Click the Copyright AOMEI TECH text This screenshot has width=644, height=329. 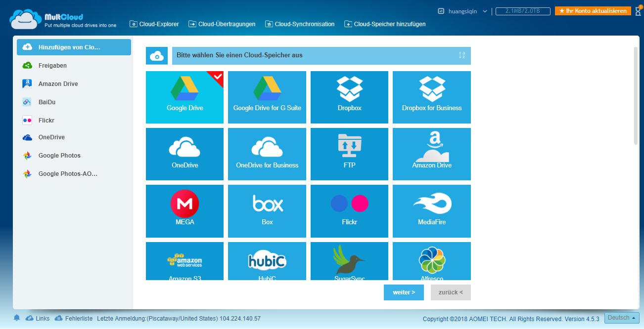click(511, 319)
